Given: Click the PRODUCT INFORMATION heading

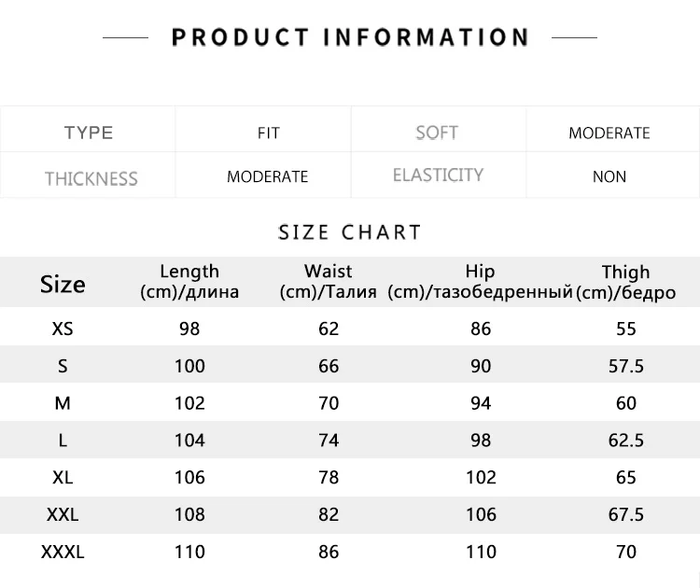Looking at the screenshot, I should (350, 37).
